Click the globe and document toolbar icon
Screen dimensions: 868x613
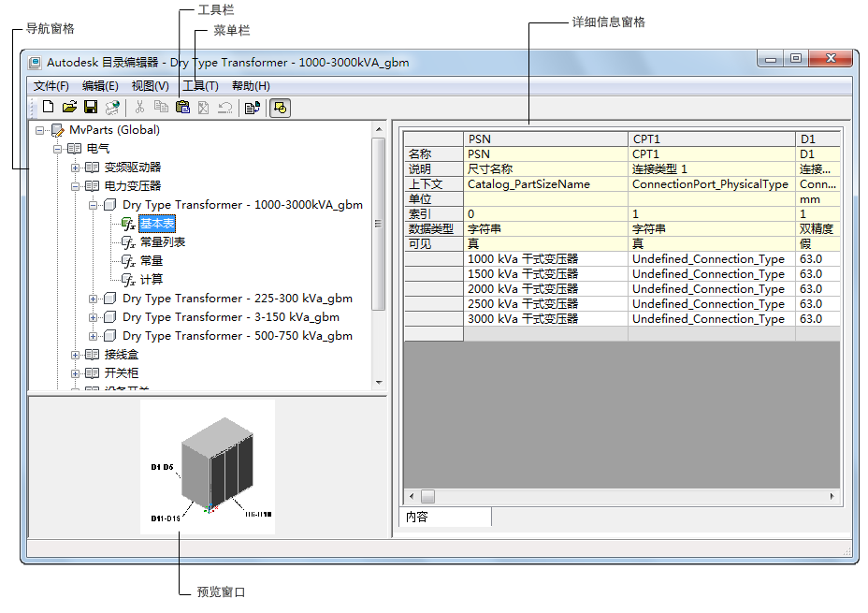click(112, 107)
